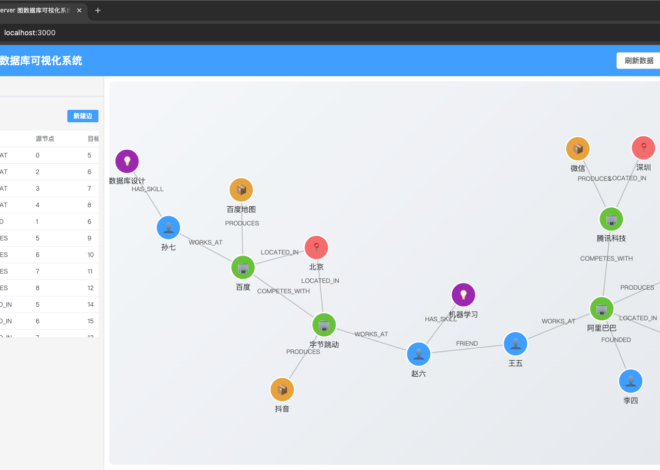This screenshot has height=470, width=660.
Task: Click COMPETES_WITH label below 腾讯科技
Action: click(607, 258)
